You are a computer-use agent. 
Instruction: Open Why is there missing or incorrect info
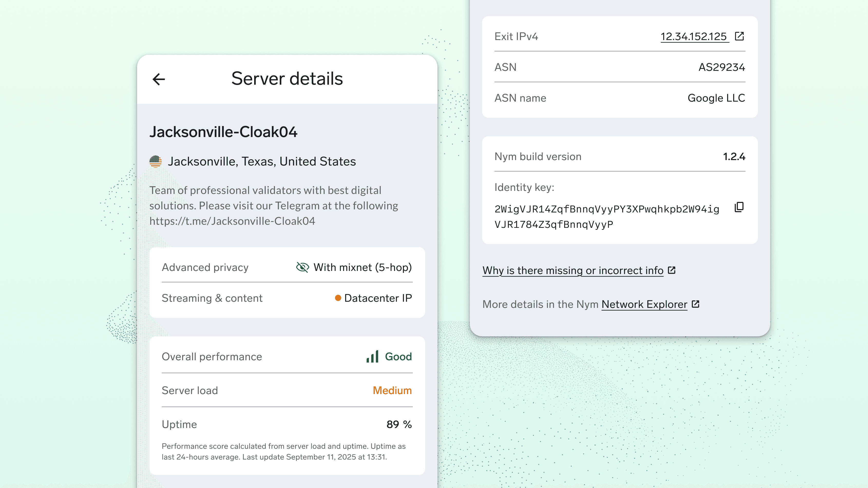click(x=573, y=270)
